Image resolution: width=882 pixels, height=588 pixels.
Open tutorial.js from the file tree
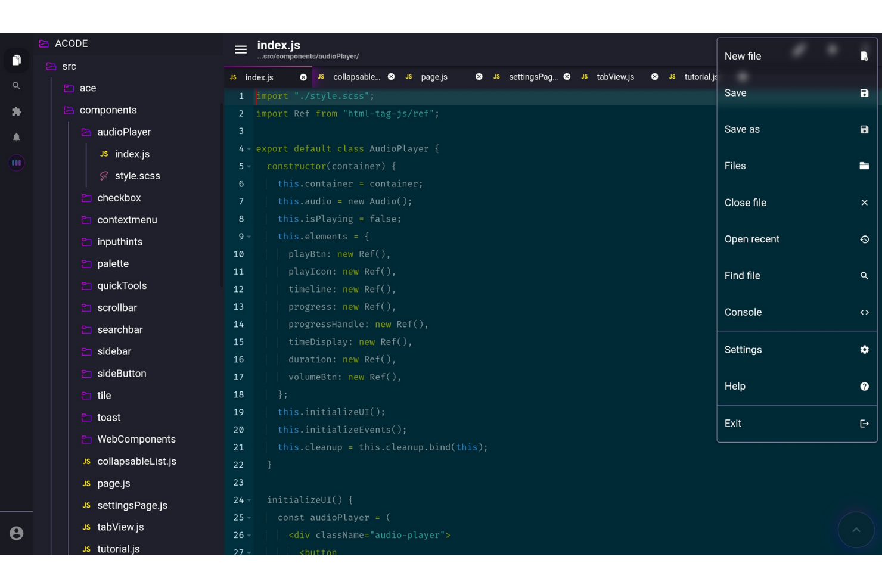[119, 549]
